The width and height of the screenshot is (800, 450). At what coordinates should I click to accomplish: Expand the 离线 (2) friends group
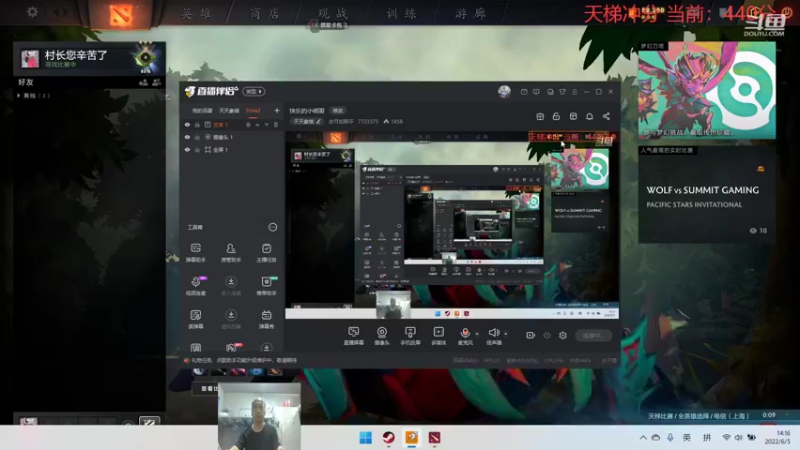click(x=34, y=95)
